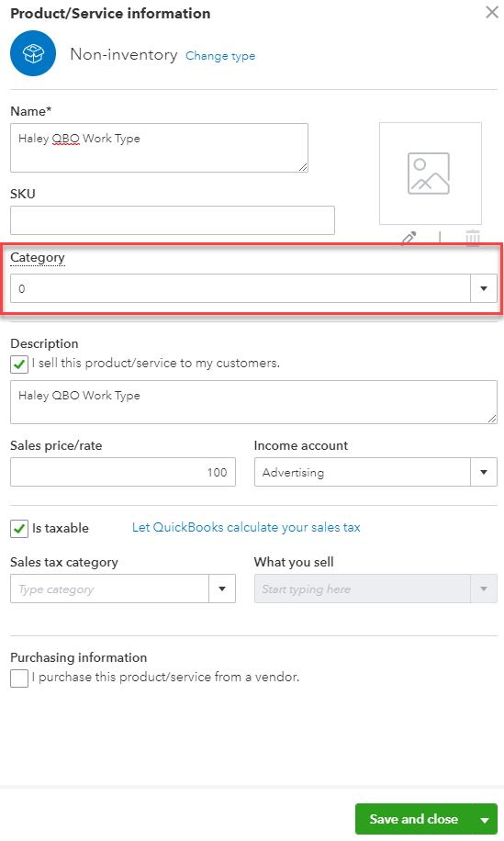
Task: Click the blue Non-inventory box icon
Action: (33, 53)
